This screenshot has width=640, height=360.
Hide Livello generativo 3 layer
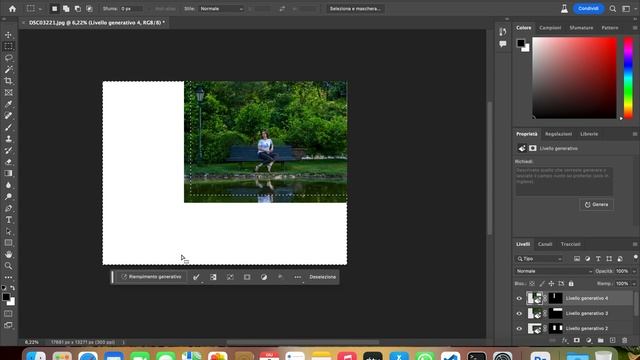tap(519, 313)
